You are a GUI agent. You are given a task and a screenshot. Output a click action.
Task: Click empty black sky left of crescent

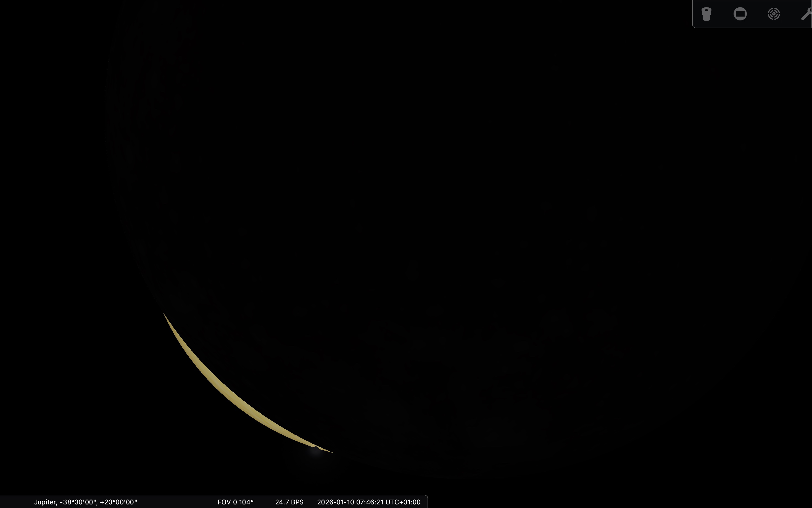coord(84,386)
